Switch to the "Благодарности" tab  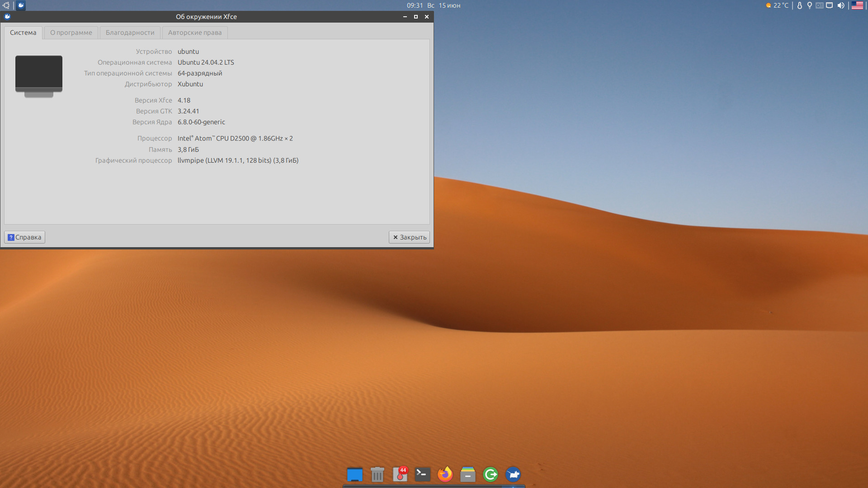tap(130, 33)
